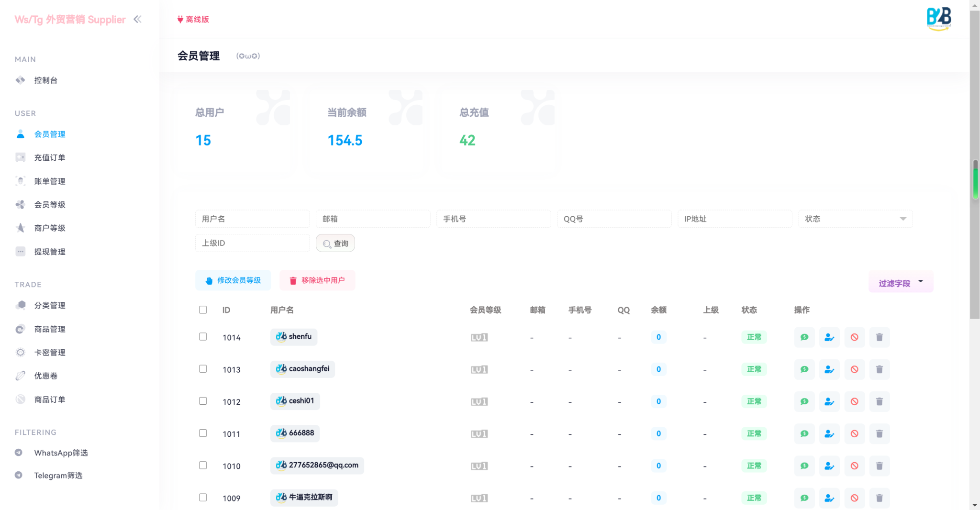Viewport: 980px width, 510px height.
Task: Check the box for user ID 1012
Action: click(x=203, y=401)
